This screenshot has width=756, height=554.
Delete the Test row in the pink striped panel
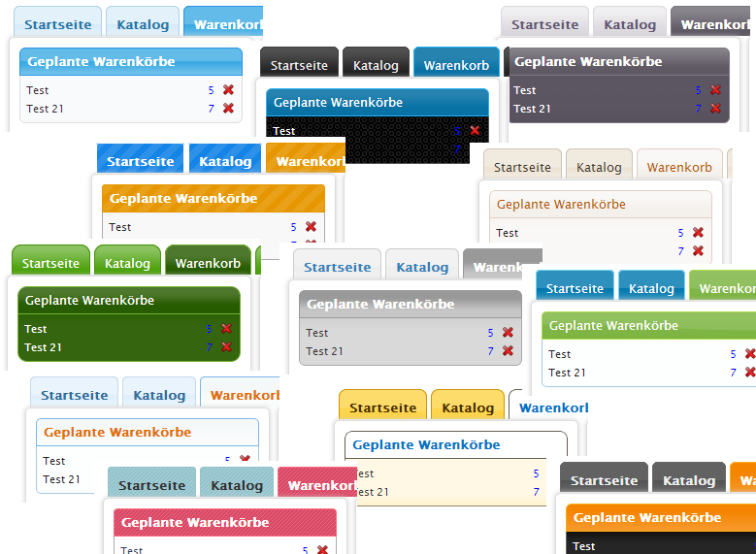point(322,550)
